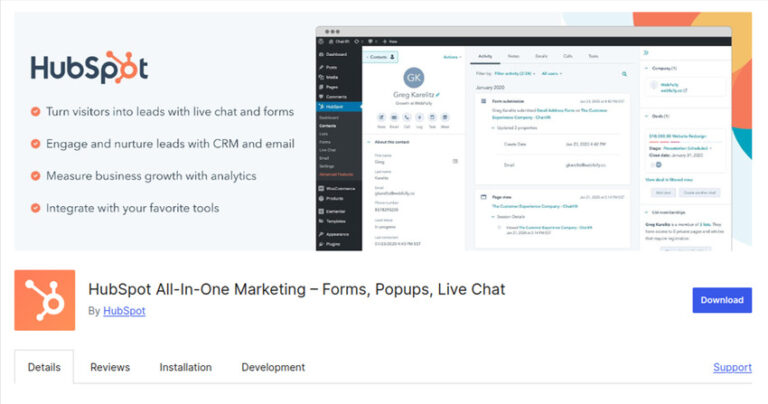768x404 pixels.
Task: Click the Greg Karelitz contact name
Action: (413, 95)
